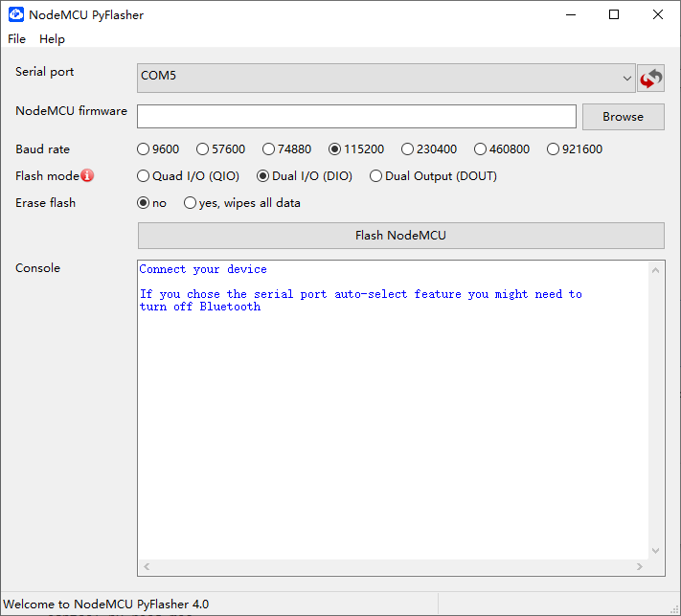Viewport: 681px width, 616px height.
Task: Click the 'turn off Bluetooth' console line
Action: coord(200,307)
